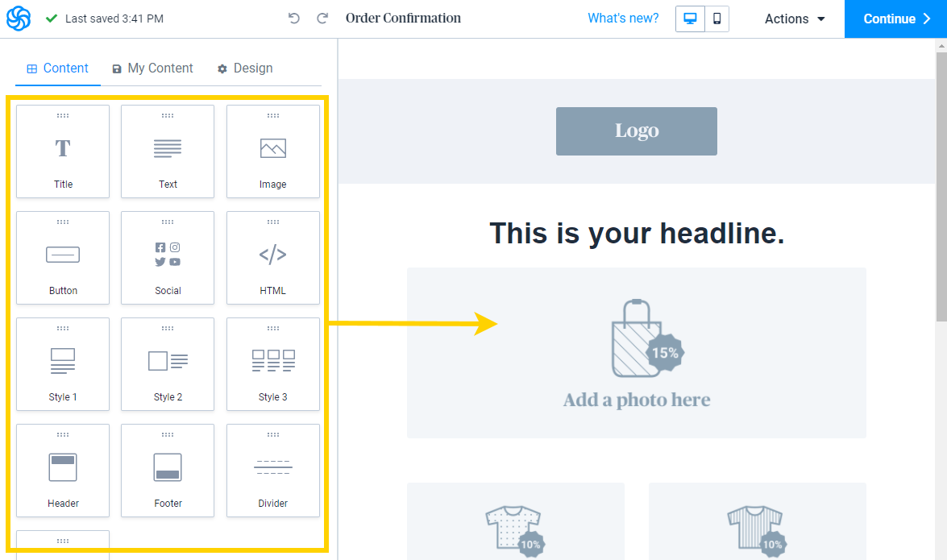
Task: Click the redo arrow icon
Action: click(x=322, y=19)
